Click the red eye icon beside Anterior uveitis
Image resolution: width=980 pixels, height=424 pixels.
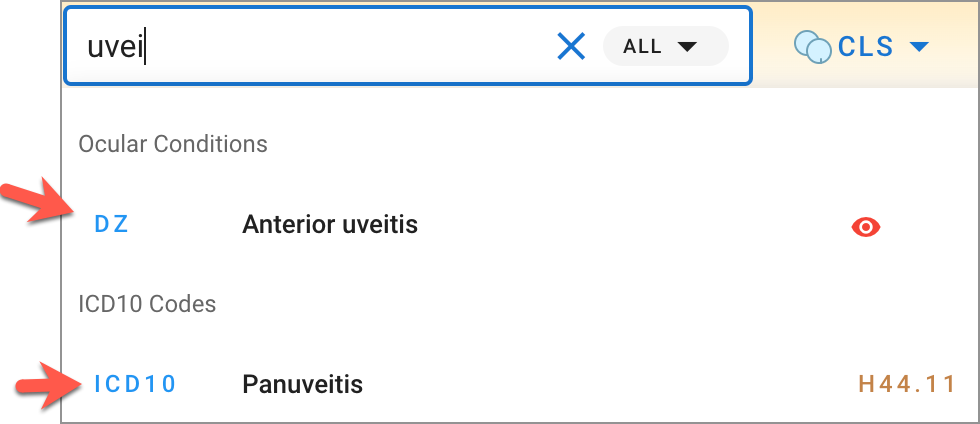[x=865, y=227]
